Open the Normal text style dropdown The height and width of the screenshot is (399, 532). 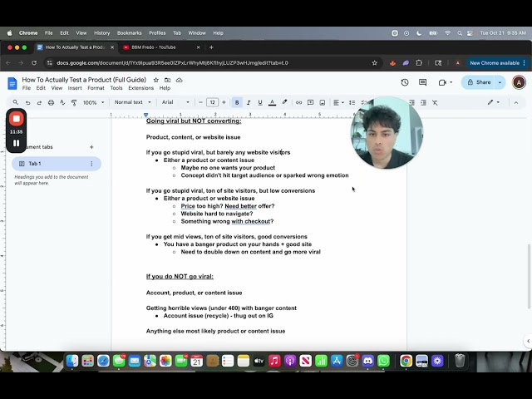tap(132, 102)
